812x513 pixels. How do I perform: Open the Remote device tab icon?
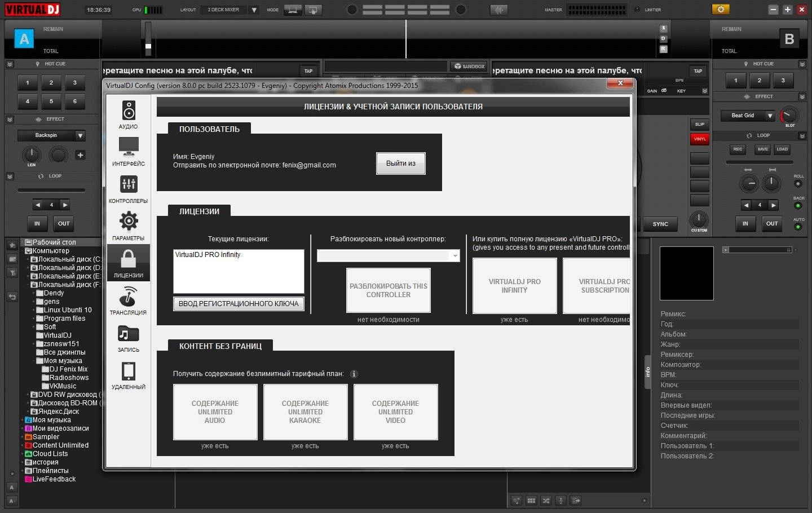(129, 371)
